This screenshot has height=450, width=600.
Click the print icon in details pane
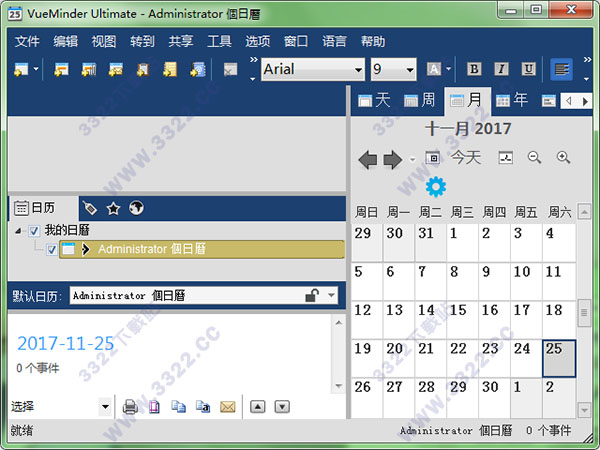point(130,407)
